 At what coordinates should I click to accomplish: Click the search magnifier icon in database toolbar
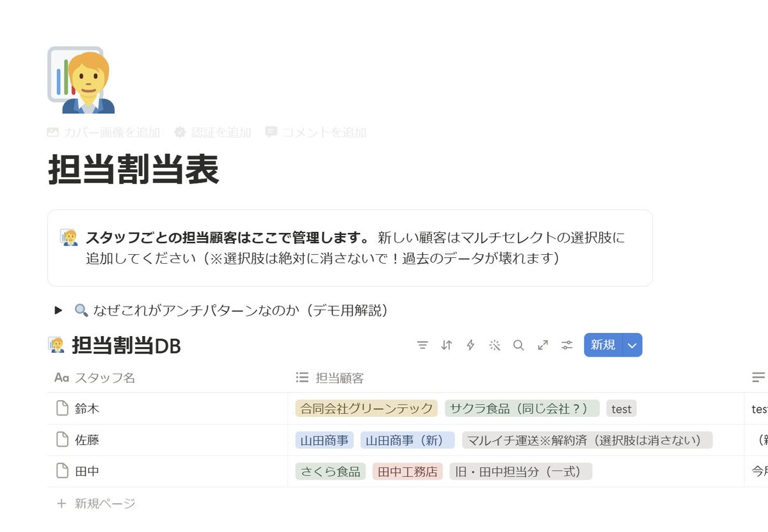click(518, 345)
